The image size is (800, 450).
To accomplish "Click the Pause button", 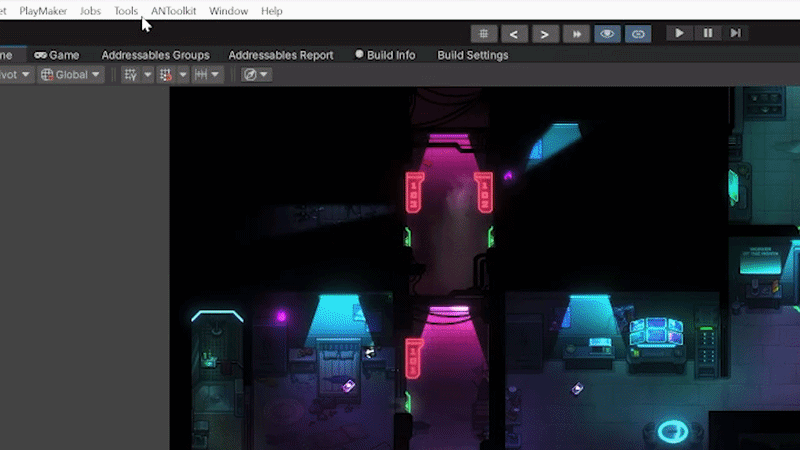I will (708, 33).
